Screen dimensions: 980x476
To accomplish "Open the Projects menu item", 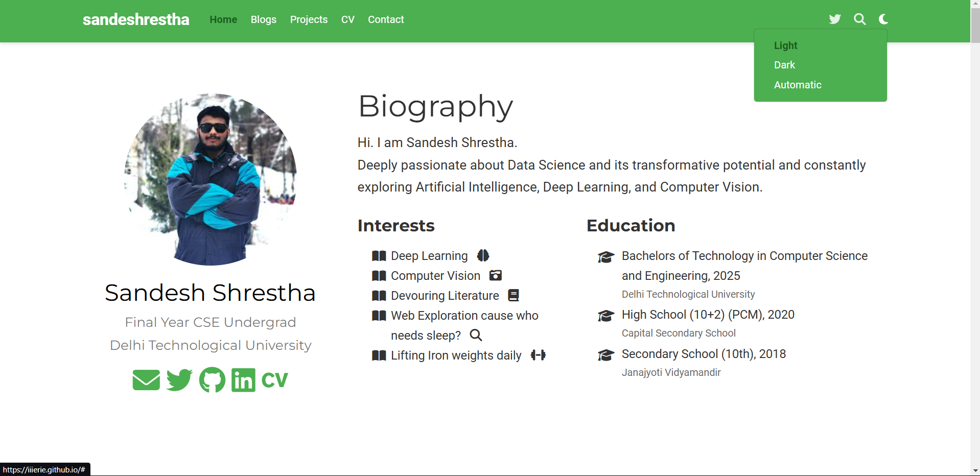I will (x=309, y=19).
